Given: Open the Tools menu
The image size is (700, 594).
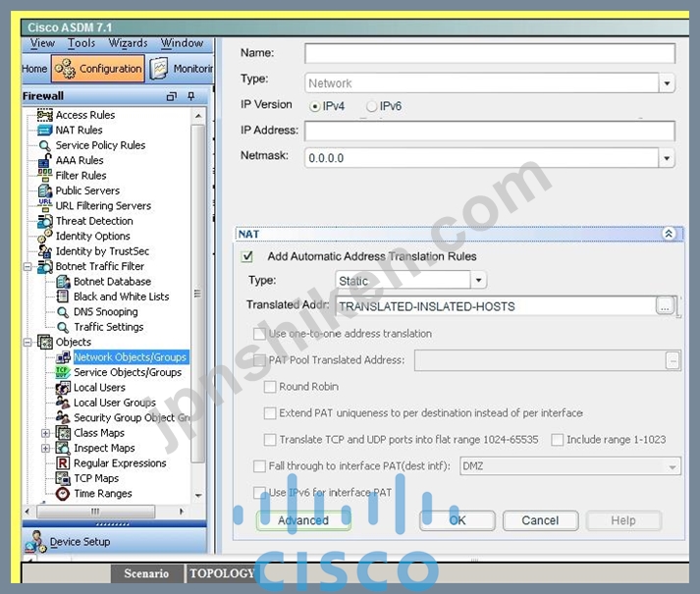Looking at the screenshot, I should 81,43.
